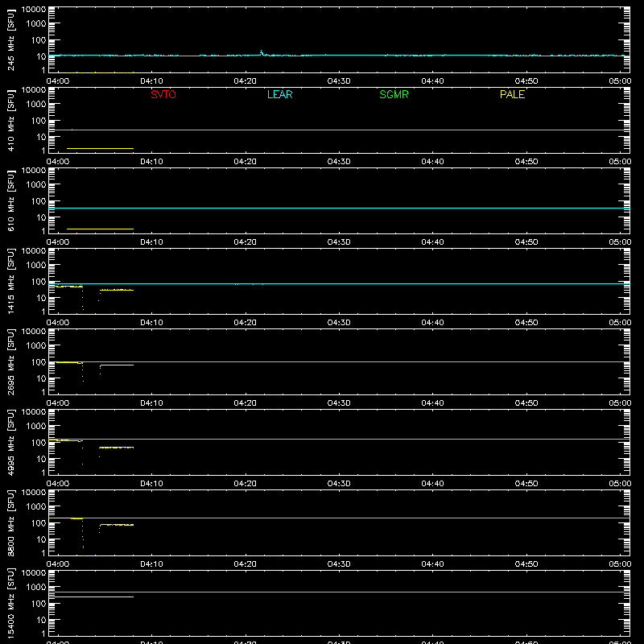Click the 100 flux tick of 610 MHz plot
The image size is (644, 644).
(39, 200)
